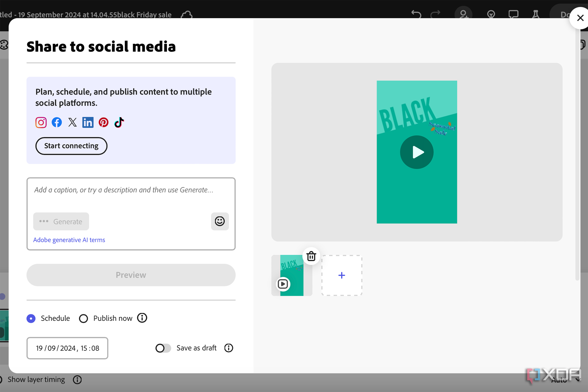Click the Facebook icon to connect
The image size is (588, 392).
57,123
